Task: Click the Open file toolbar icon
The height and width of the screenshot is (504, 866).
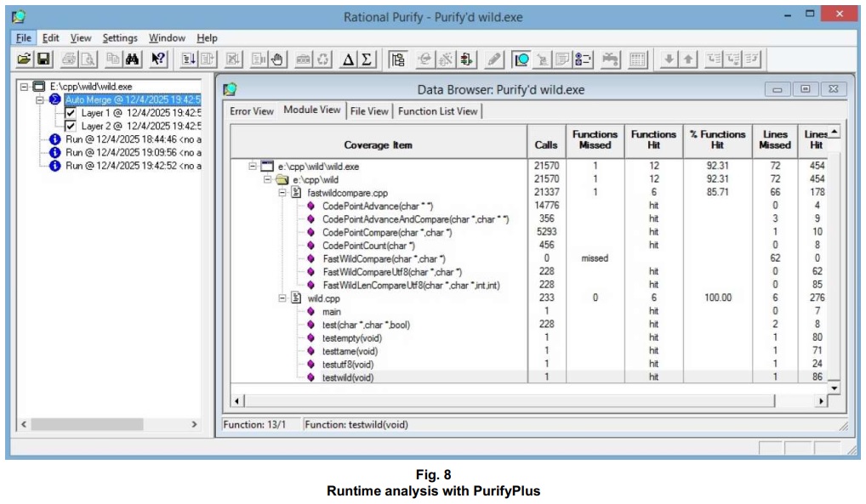Action: coord(24,59)
